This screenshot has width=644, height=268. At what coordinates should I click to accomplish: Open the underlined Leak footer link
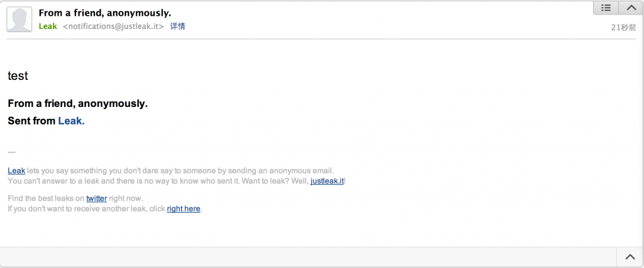16,170
